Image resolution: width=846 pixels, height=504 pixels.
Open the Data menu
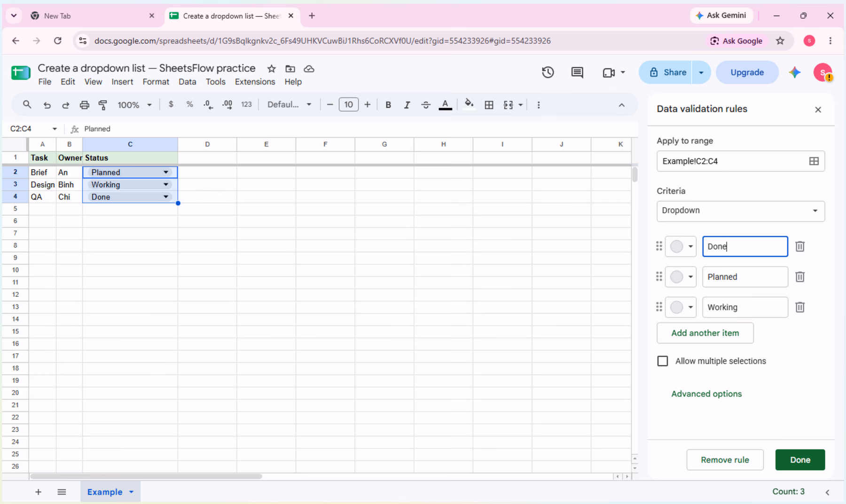pyautogui.click(x=187, y=82)
